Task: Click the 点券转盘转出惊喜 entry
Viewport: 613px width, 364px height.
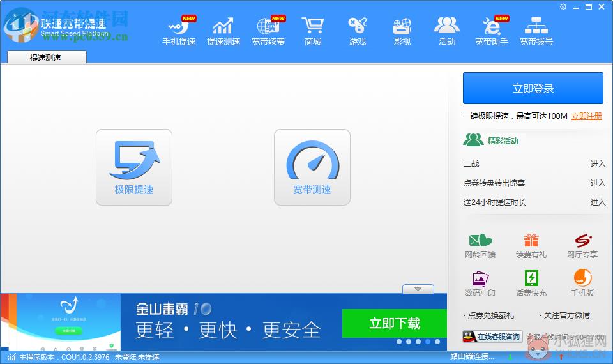Action: click(494, 183)
